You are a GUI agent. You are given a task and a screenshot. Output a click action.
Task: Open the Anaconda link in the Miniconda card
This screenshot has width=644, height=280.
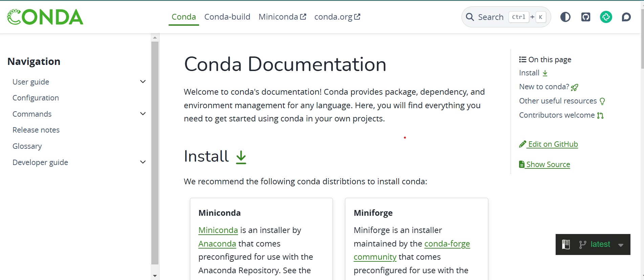pyautogui.click(x=217, y=244)
